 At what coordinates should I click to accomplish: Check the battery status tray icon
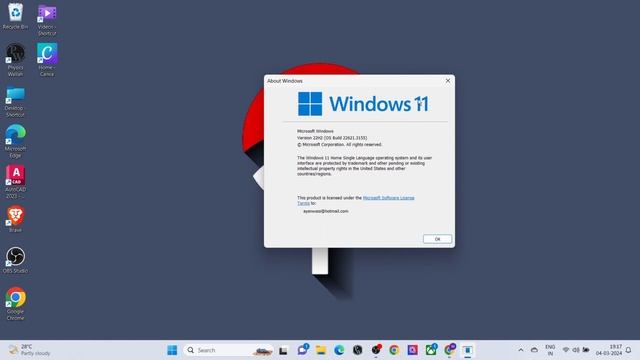click(x=586, y=350)
